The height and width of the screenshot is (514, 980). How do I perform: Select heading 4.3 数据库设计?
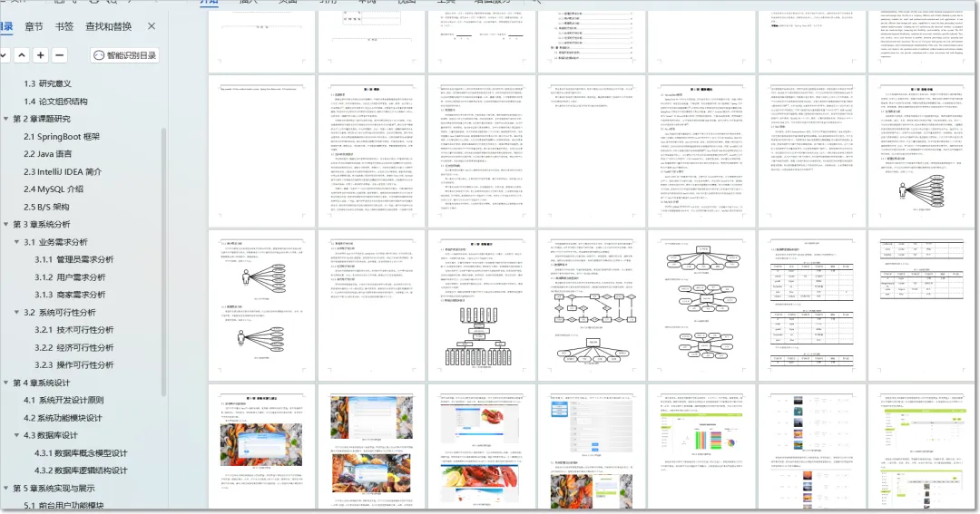click(x=51, y=435)
